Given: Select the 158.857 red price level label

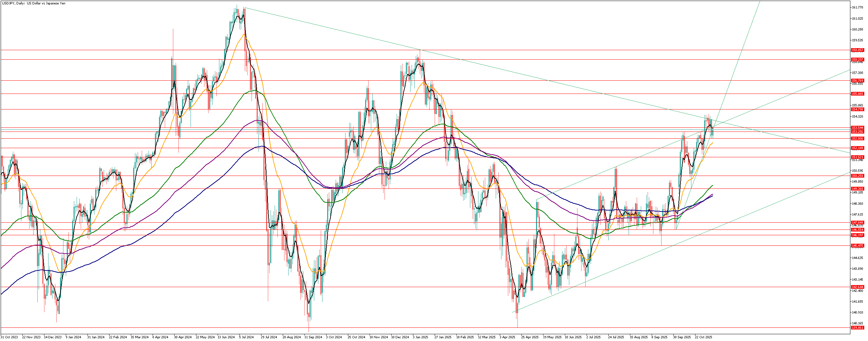Looking at the screenshot, I should pos(857,50).
